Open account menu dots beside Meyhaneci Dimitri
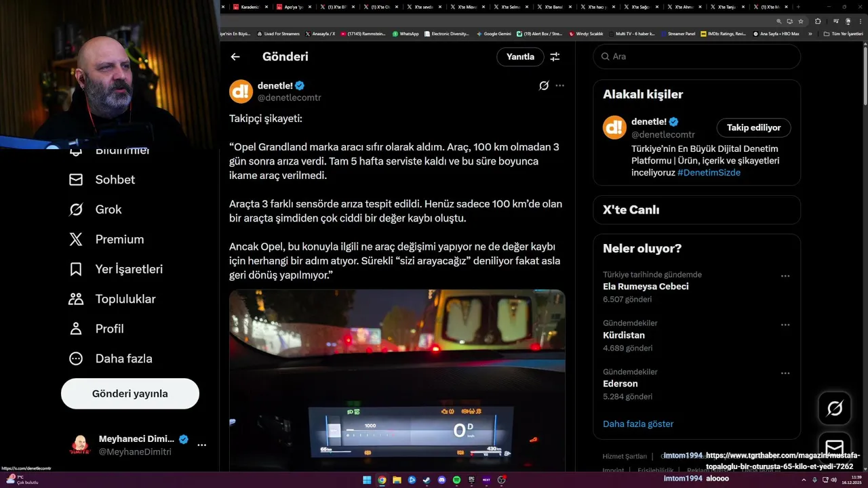This screenshot has height=488, width=868. click(201, 445)
